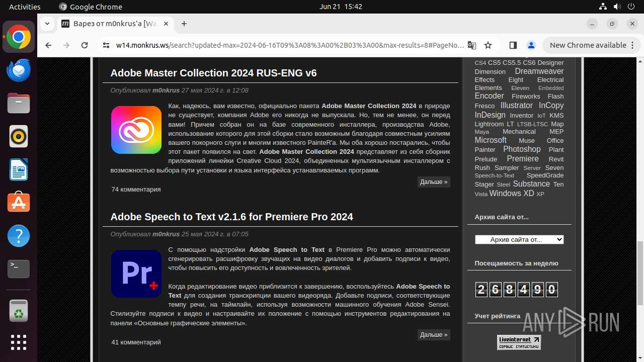
Task: Click the Creative Cloud thumbnail image
Action: [x=136, y=130]
